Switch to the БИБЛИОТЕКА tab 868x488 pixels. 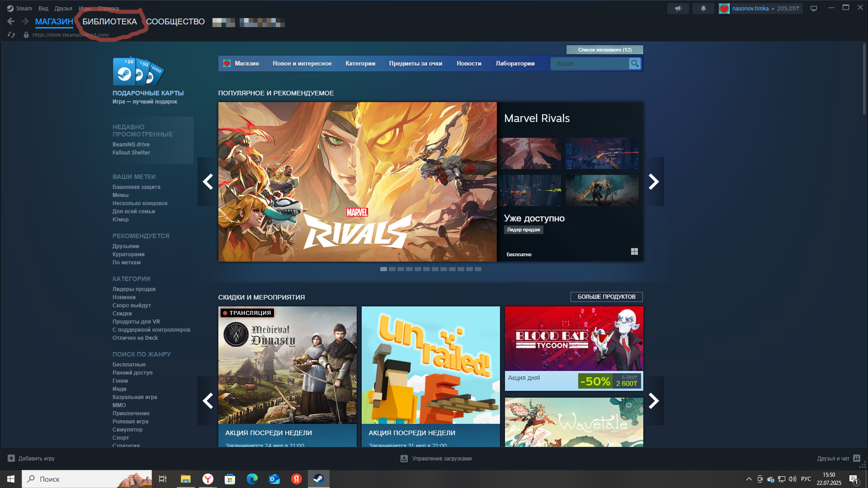pos(109,22)
